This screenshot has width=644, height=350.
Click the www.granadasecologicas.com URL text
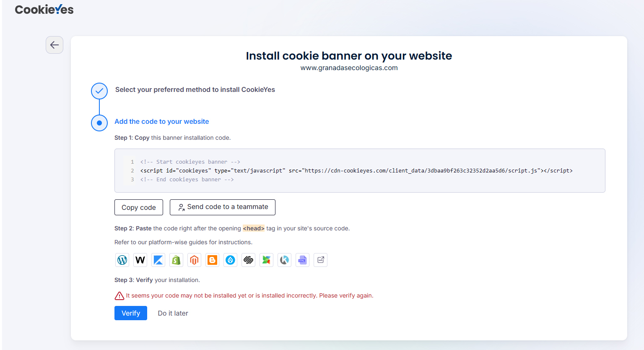pyautogui.click(x=349, y=68)
